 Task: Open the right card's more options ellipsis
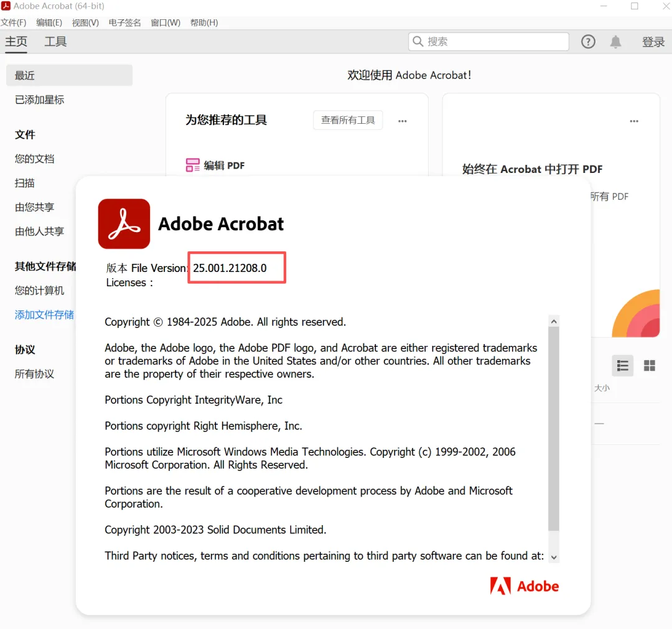(x=634, y=121)
